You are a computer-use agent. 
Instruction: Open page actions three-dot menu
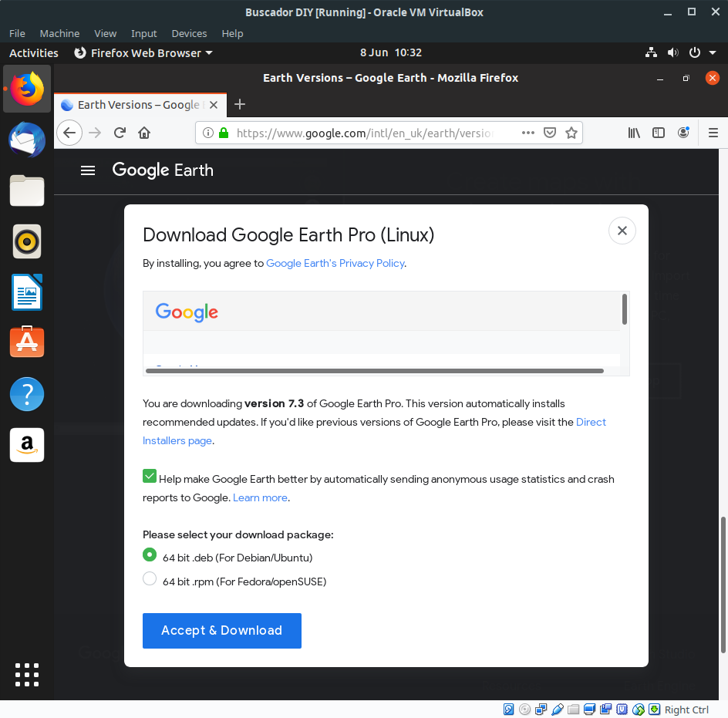point(528,133)
